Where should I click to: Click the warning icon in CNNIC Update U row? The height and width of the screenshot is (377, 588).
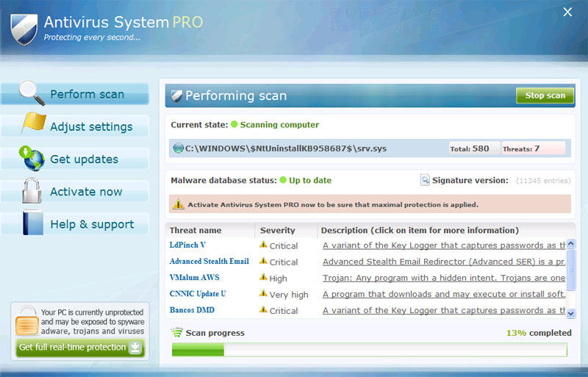[263, 293]
